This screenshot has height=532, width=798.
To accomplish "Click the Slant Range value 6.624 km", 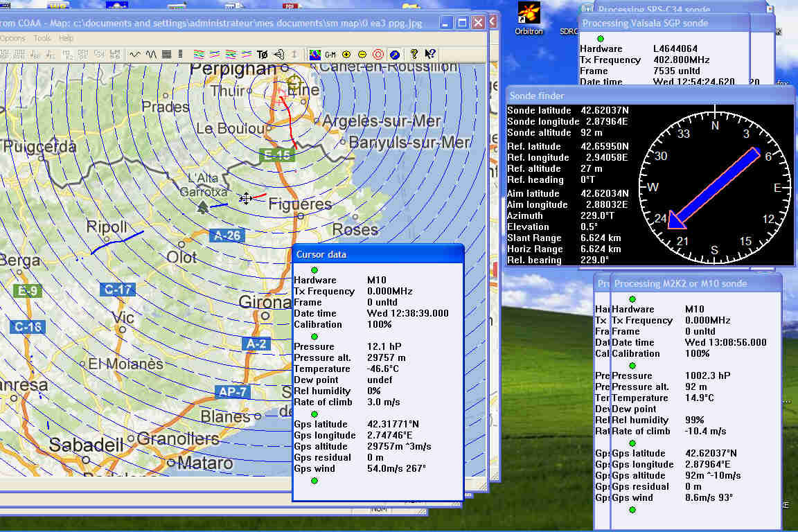I will [x=601, y=238].
